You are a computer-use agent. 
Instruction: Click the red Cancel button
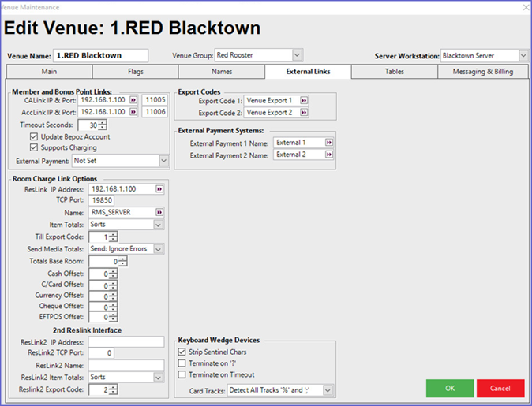point(500,389)
